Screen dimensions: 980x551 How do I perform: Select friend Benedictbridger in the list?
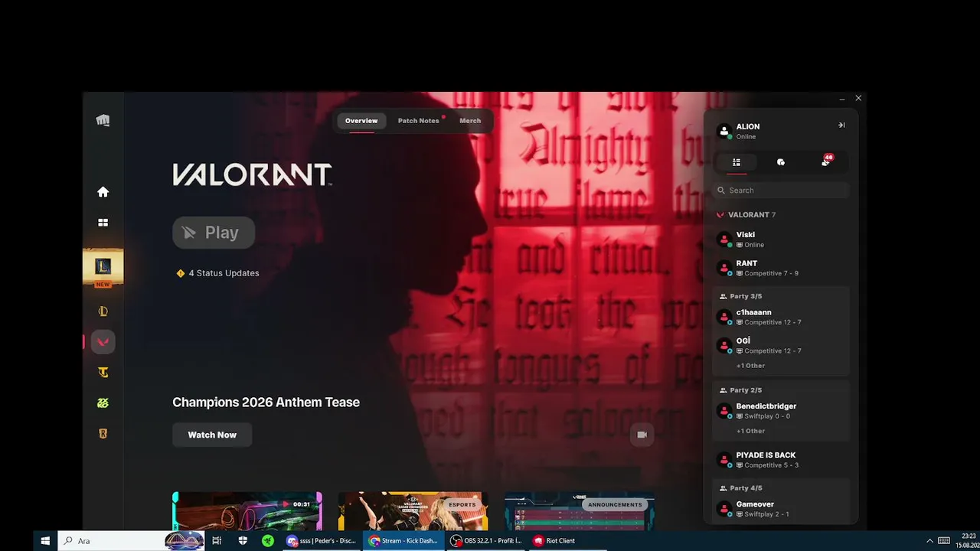click(x=781, y=411)
